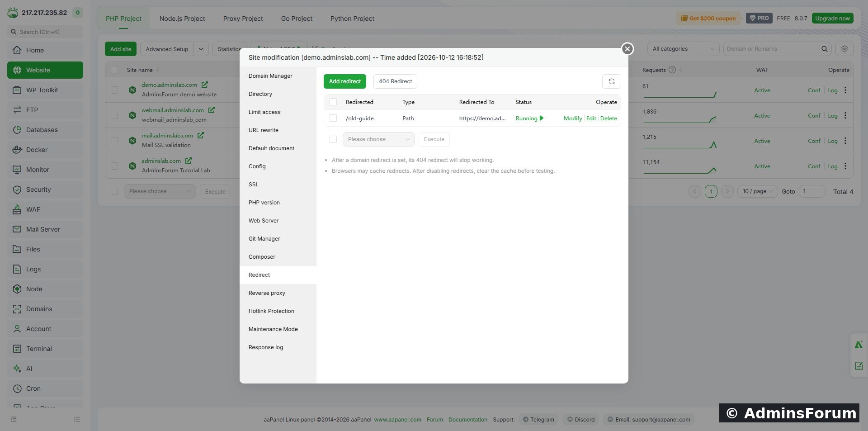The height and width of the screenshot is (431, 868).
Task: Click the Upgrade now button
Action: [832, 19]
